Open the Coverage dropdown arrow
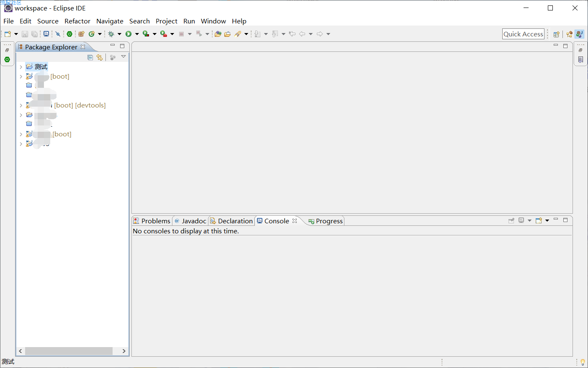The image size is (588, 368). pos(154,34)
